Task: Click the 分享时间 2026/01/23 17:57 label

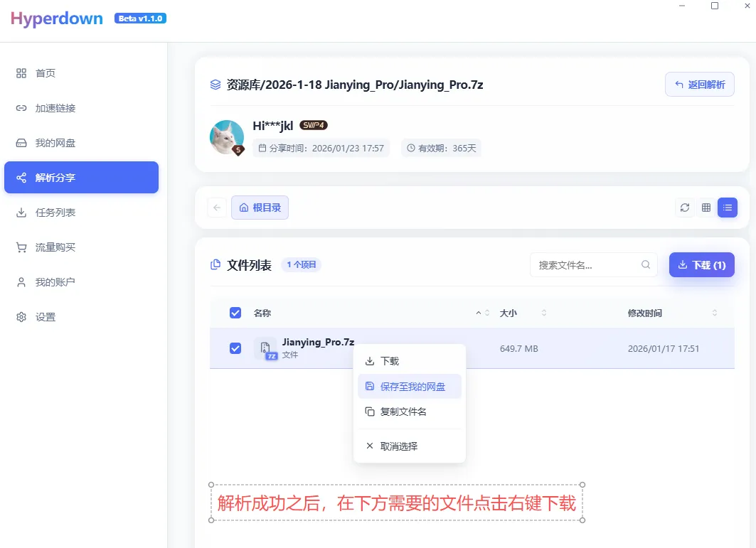Action: [x=321, y=148]
